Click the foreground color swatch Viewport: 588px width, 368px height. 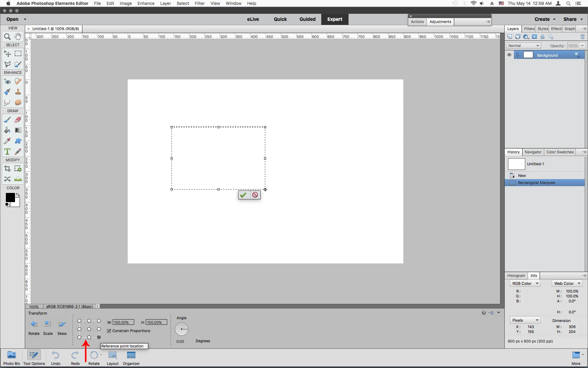coord(9,197)
